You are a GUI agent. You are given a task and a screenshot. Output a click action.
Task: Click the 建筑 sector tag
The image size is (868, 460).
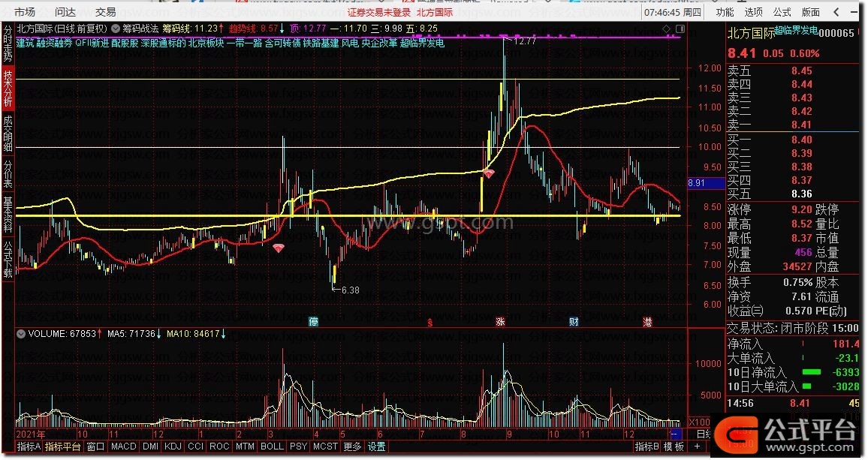tap(26, 43)
